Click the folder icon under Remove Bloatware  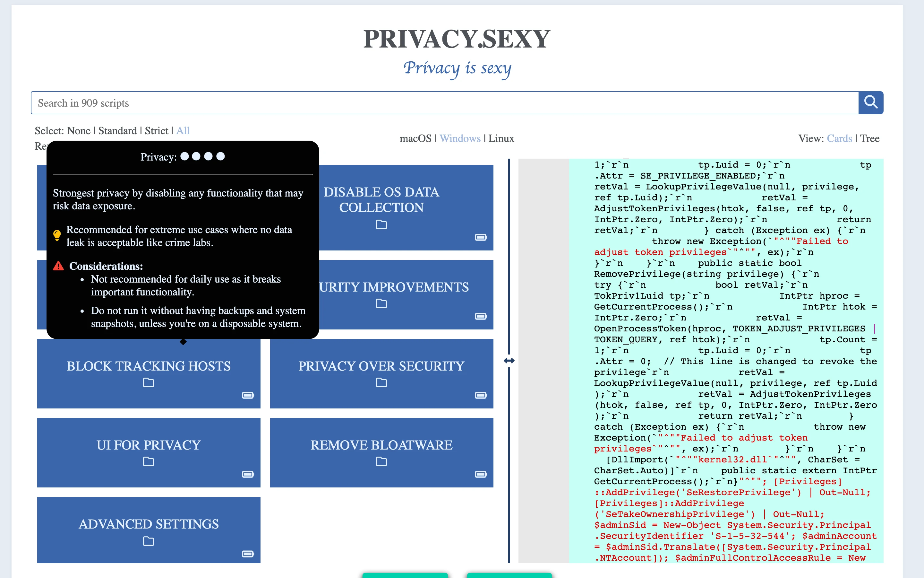[381, 462]
